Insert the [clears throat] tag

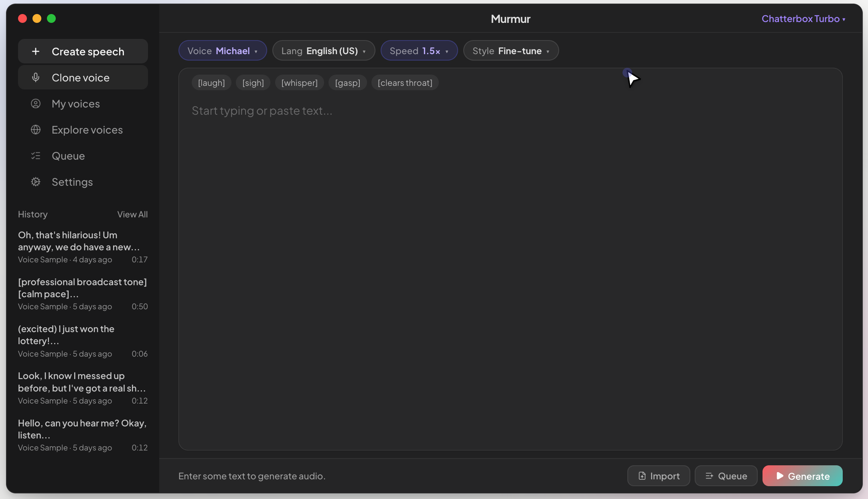(405, 83)
